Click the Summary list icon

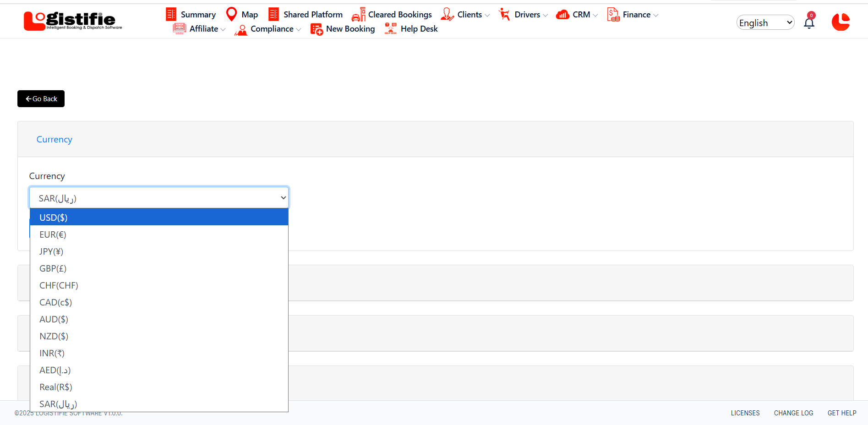point(171,15)
